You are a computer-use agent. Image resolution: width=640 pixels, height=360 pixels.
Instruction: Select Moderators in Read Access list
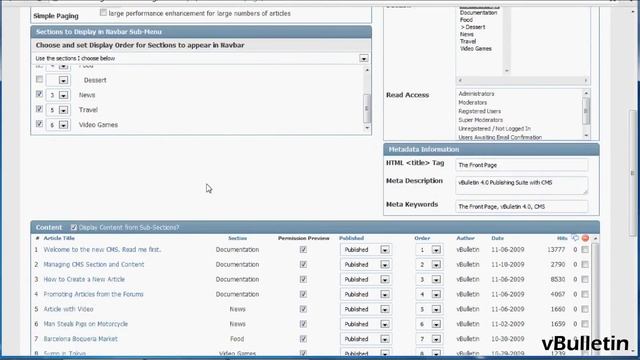tap(473, 102)
